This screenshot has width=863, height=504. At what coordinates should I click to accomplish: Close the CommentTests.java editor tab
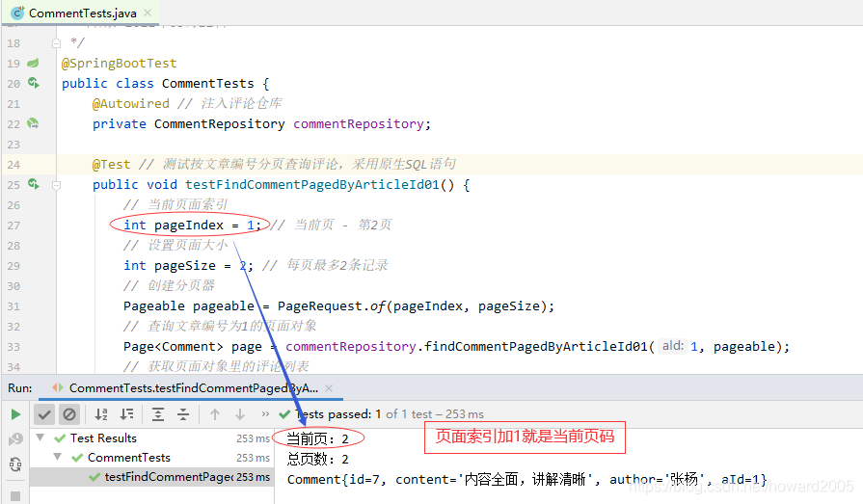click(148, 13)
